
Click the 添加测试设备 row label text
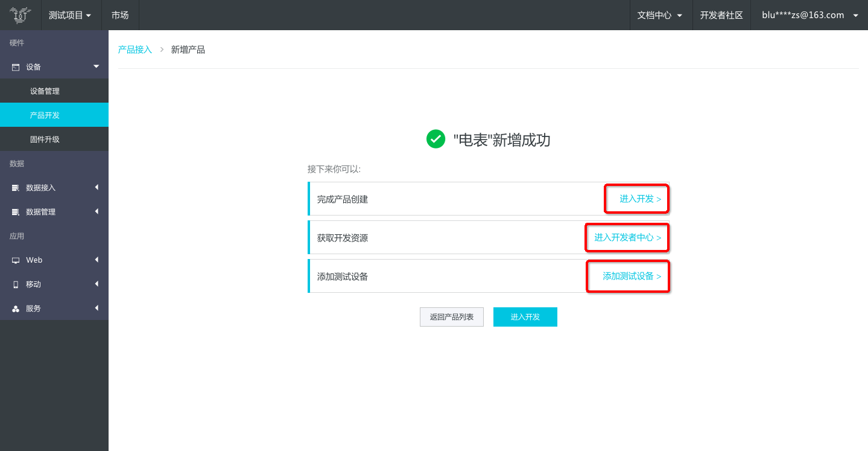343,277
